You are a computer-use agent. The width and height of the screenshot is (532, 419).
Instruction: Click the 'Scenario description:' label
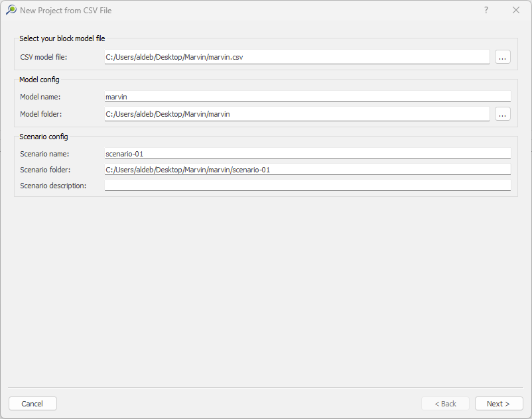click(53, 186)
